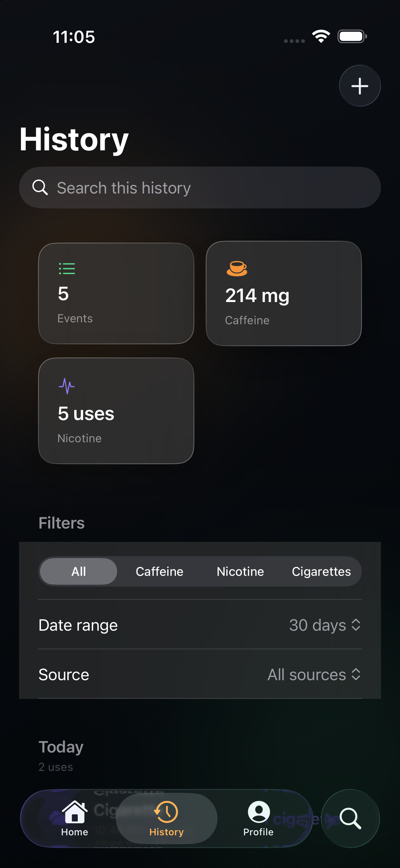Viewport: 400px width, 868px height.
Task: Click the purple pulse Nicotine icon
Action: (x=66, y=386)
